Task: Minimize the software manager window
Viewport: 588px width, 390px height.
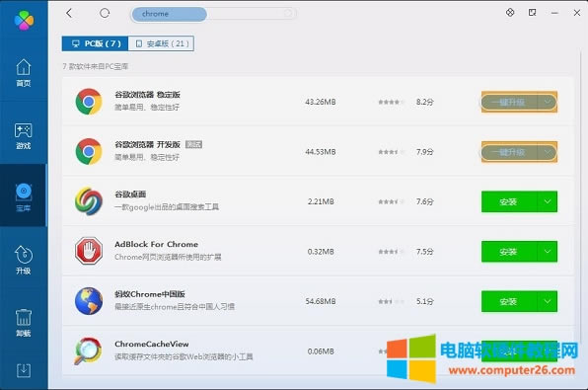Action: [554, 13]
